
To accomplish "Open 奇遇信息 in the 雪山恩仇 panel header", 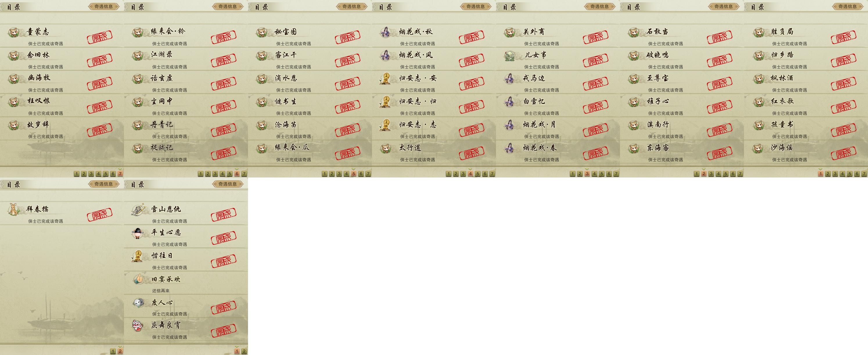I will [x=228, y=184].
